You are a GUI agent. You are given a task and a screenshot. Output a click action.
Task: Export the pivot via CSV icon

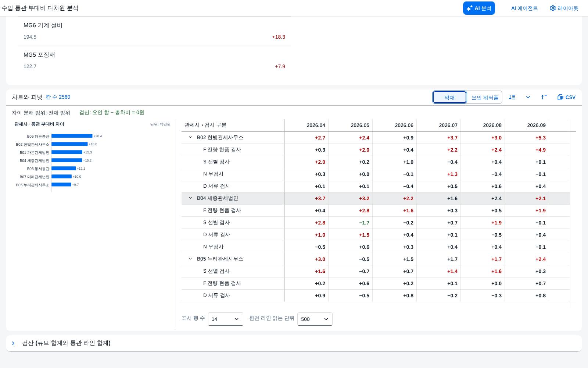(566, 97)
